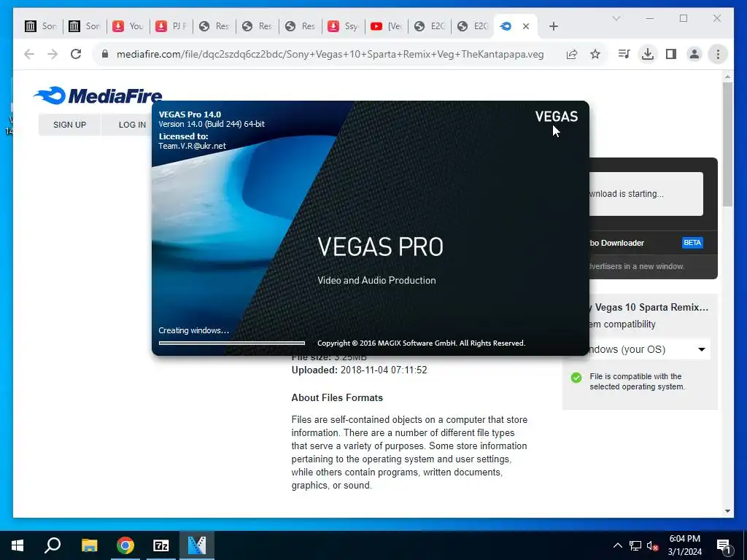
Task: Click the 'About Files Formats' heading
Action: [337, 397]
